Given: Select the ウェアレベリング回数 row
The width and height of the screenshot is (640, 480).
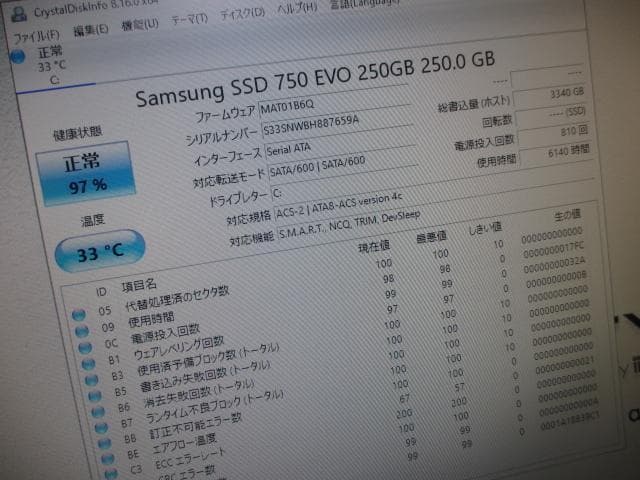Looking at the screenshot, I should tap(337, 319).
